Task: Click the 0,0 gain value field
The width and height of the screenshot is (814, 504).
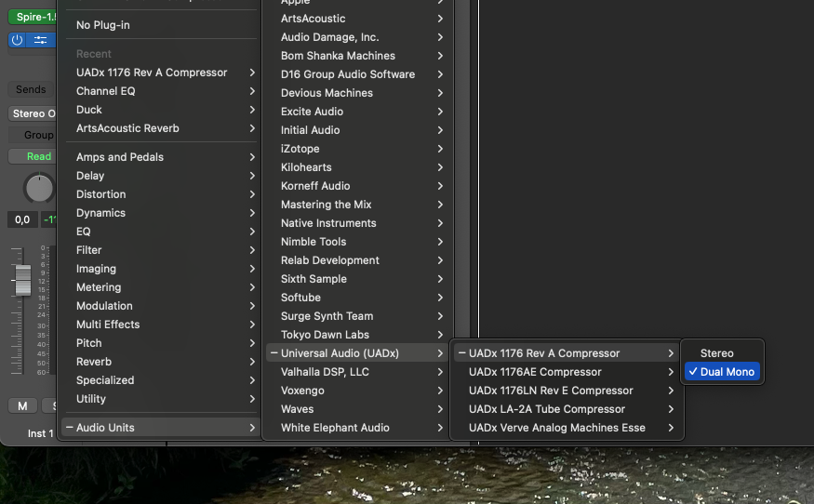Action: coord(22,219)
